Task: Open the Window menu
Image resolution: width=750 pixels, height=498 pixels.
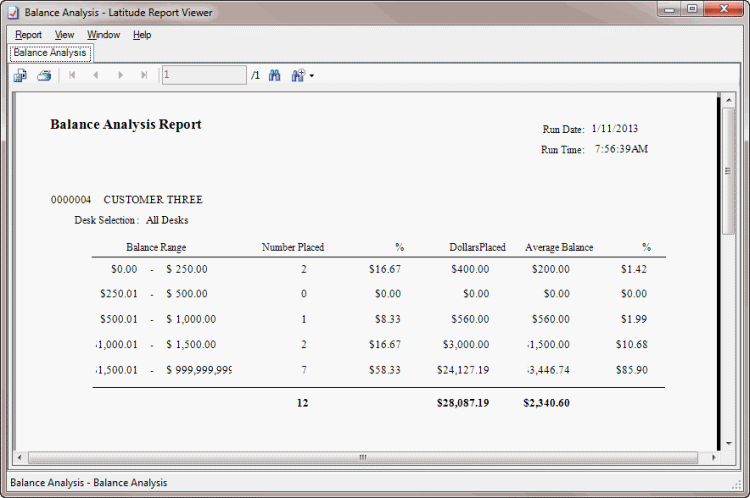Action: coord(103,35)
